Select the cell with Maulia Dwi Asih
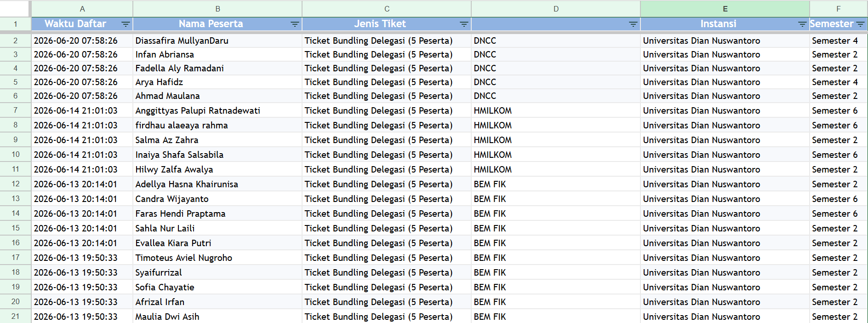This screenshot has height=323, width=868. point(217,317)
